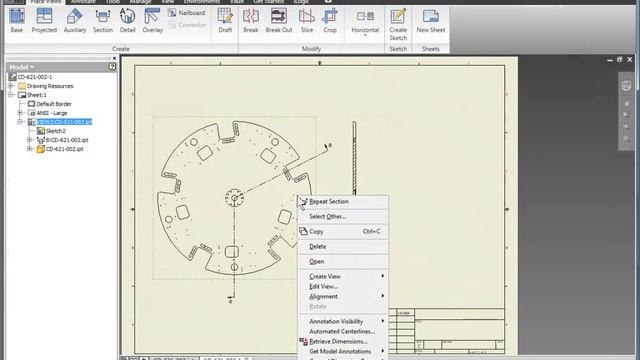This screenshot has width=640, height=360.
Task: Click the CD-621-002.ipt part icon
Action: pyautogui.click(x=40, y=149)
